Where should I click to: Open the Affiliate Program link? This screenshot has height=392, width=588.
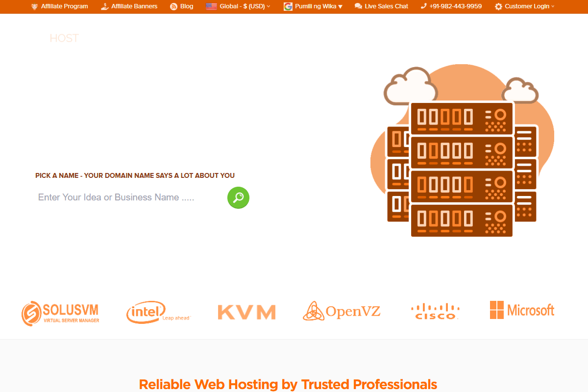coord(65,6)
